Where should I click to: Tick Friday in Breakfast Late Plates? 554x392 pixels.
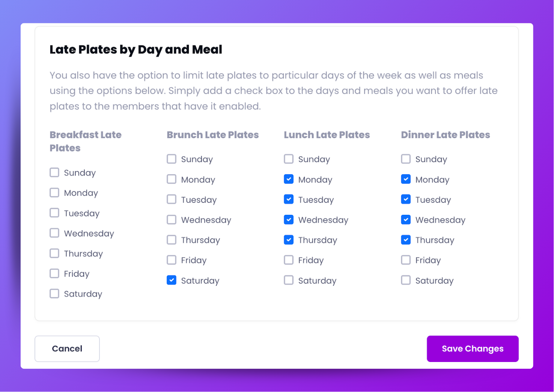54,273
